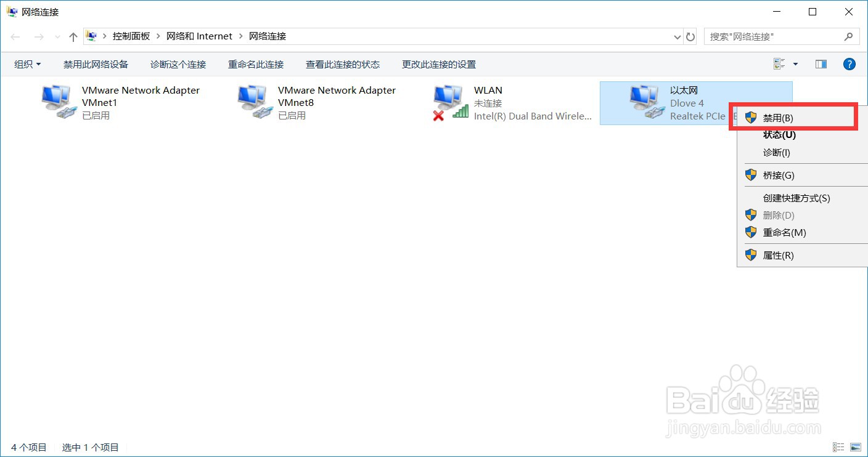The height and width of the screenshot is (457, 868).
Task: Refresh the network connections list
Action: pos(691,36)
